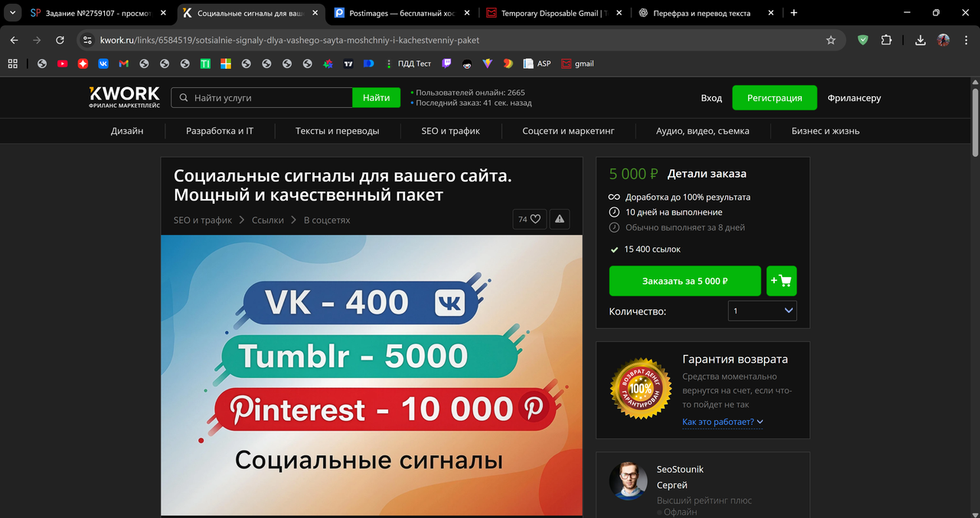The width and height of the screenshot is (980, 518).
Task: Open the Дизайн category menu
Action: [x=127, y=131]
